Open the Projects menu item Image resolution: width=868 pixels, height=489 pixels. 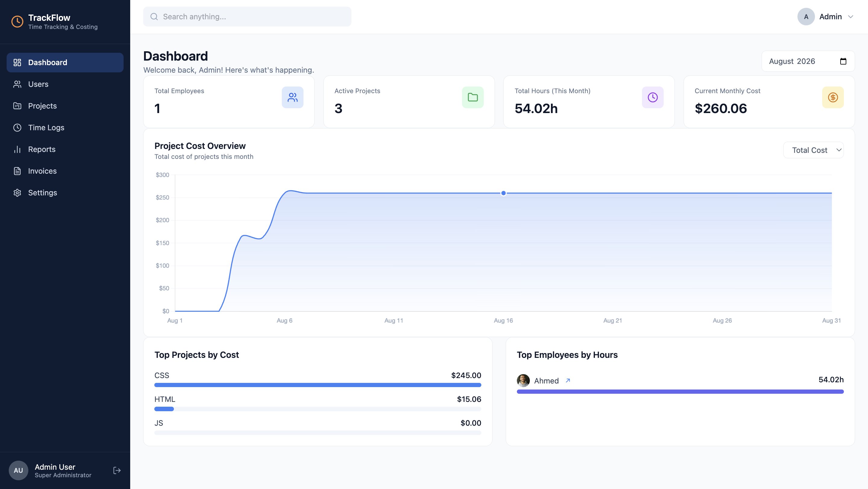(65, 106)
